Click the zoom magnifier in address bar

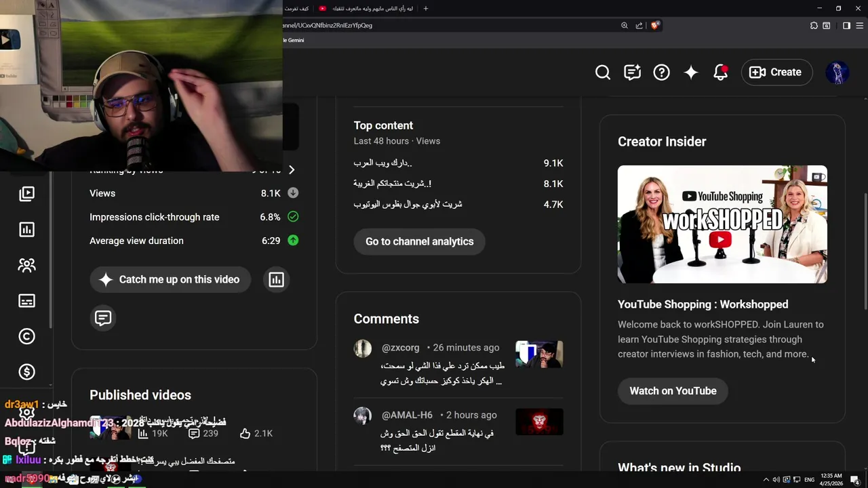(625, 25)
